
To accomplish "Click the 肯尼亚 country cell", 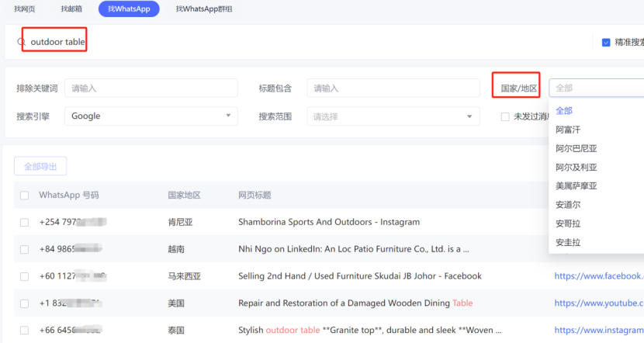I will click(x=180, y=222).
